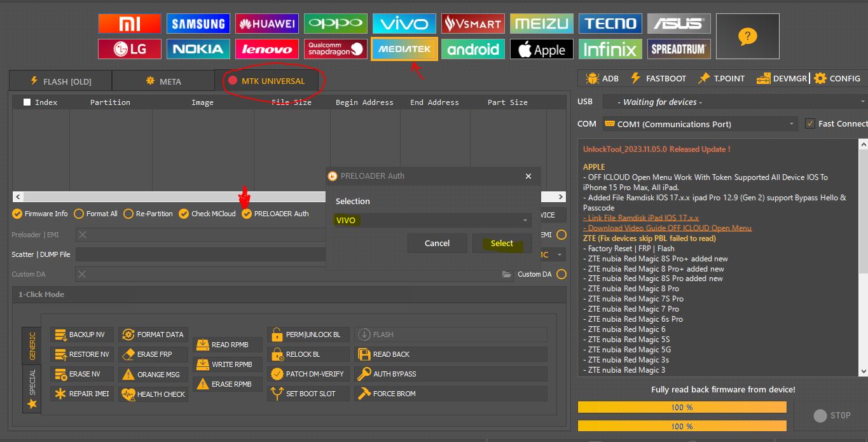The width and height of the screenshot is (868, 442).
Task: Click the partition table horizontal scrollbar
Action: 289,197
